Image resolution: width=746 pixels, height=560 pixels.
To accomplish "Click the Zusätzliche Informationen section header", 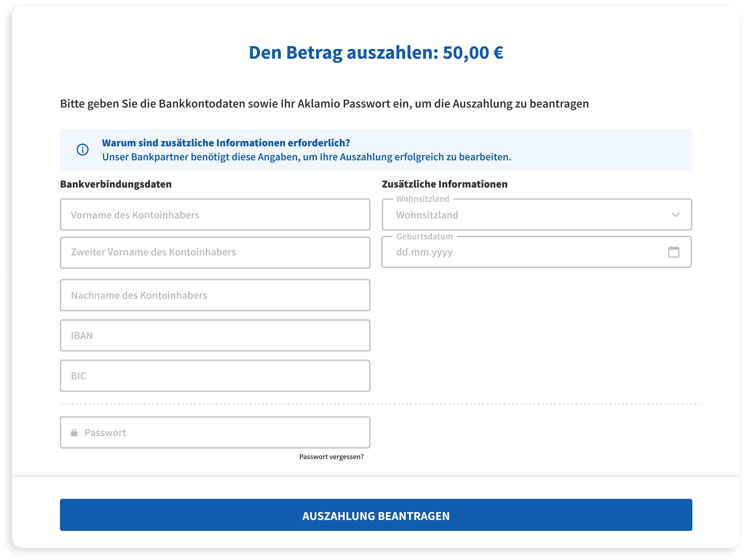I will pyautogui.click(x=444, y=184).
